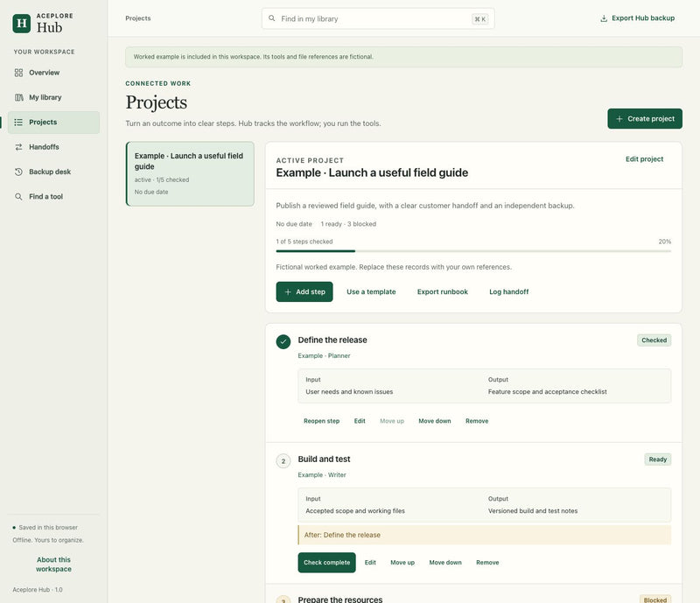Click Export runbook
Screen dimensions: 700x603
(443, 291)
